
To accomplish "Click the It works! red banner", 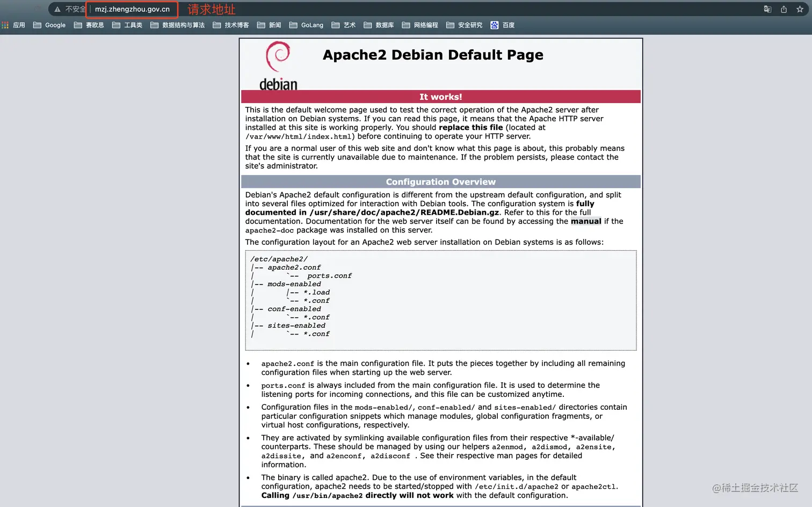I will (x=441, y=97).
